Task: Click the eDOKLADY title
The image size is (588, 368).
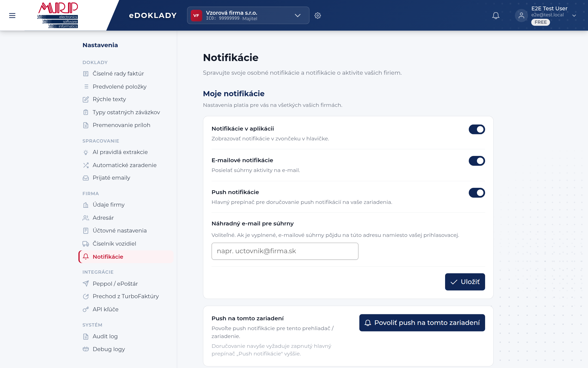Action: pyautogui.click(x=153, y=16)
